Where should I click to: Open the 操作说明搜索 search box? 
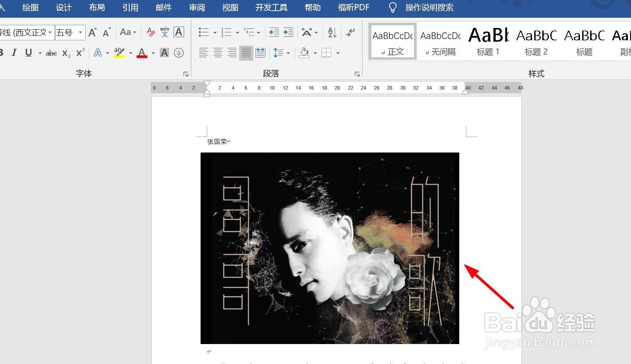pos(429,7)
